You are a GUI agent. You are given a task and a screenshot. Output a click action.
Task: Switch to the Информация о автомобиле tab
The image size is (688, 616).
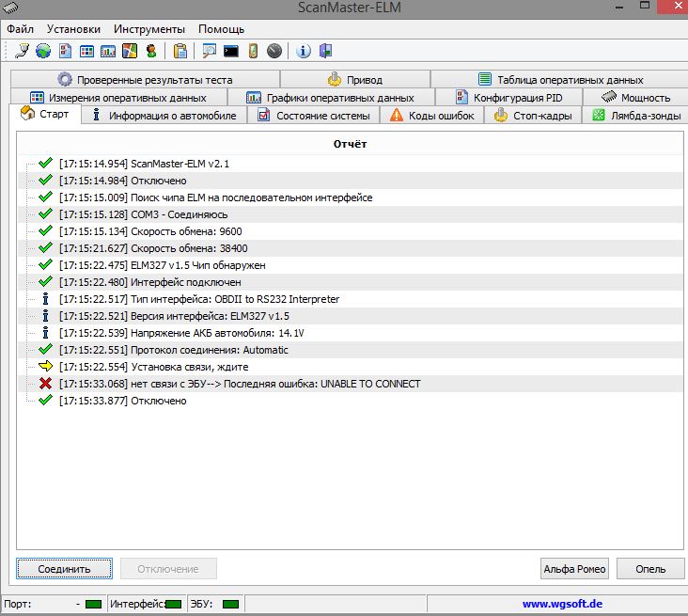tap(164, 116)
